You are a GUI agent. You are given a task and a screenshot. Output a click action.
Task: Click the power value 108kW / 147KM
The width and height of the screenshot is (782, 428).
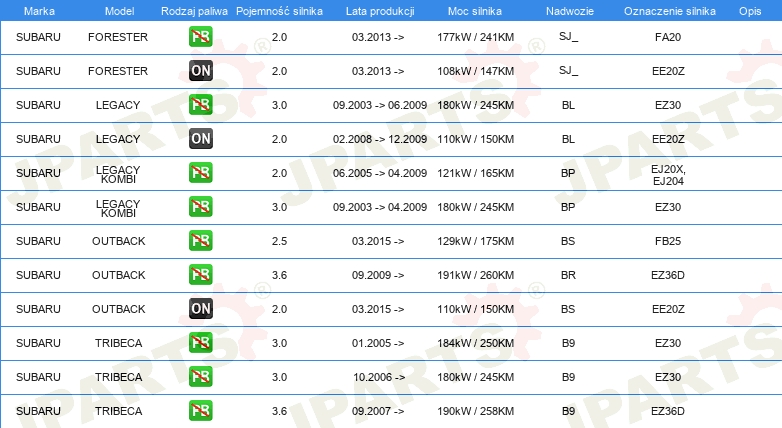point(476,71)
